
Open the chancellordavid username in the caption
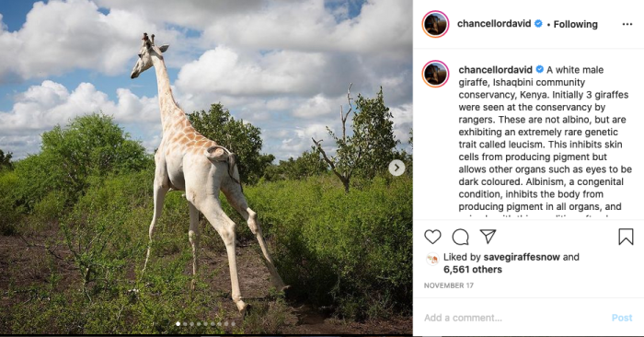pos(495,70)
